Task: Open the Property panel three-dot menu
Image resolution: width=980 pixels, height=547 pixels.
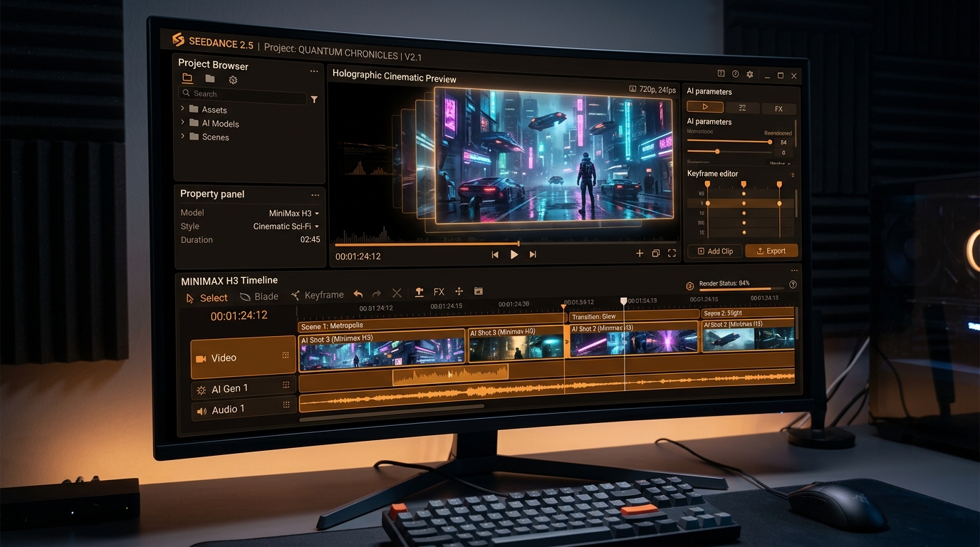Action: click(315, 195)
